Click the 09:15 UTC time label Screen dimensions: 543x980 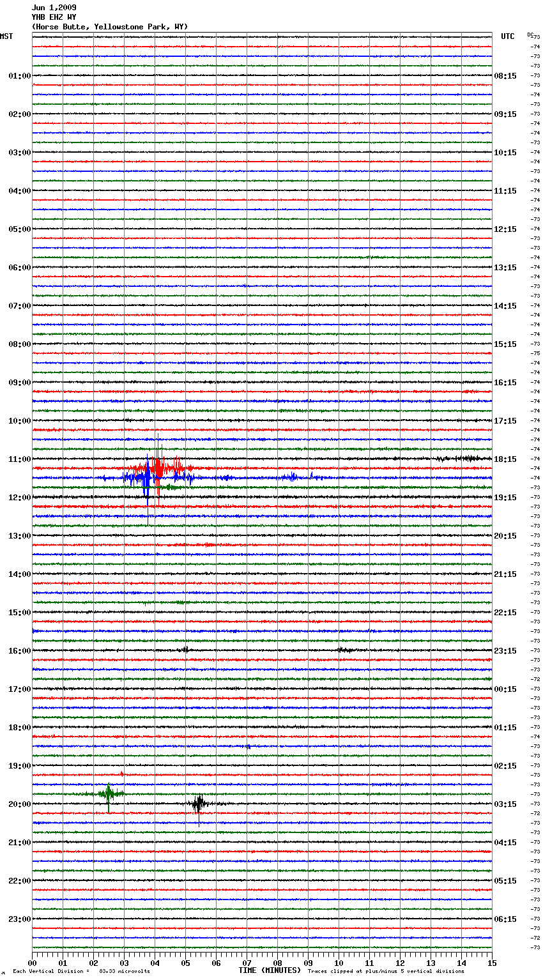(x=505, y=114)
